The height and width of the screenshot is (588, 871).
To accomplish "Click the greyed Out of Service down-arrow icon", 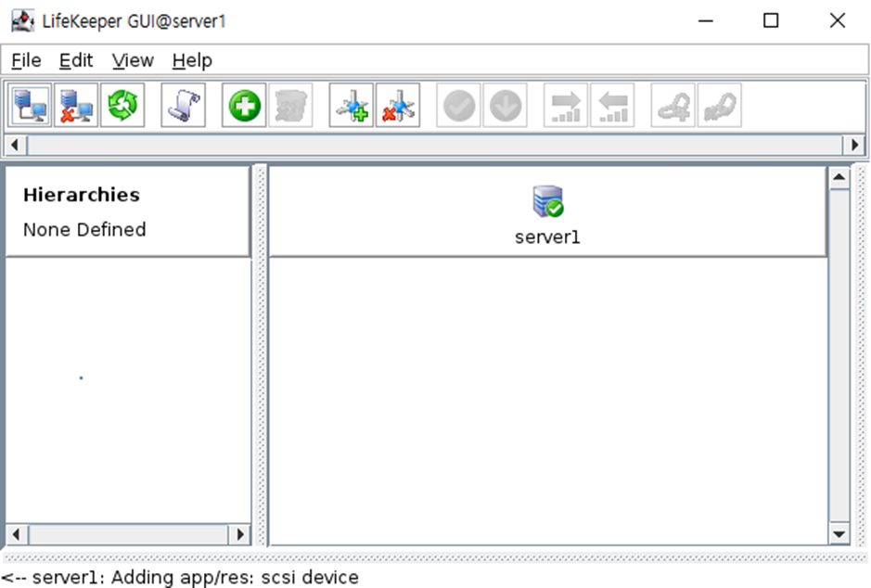I will coord(505,106).
